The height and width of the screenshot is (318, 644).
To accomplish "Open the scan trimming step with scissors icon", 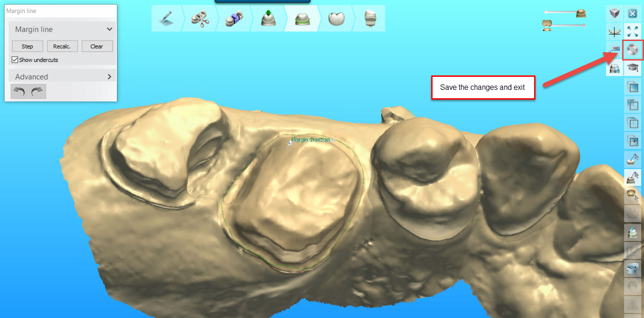I will click(201, 18).
